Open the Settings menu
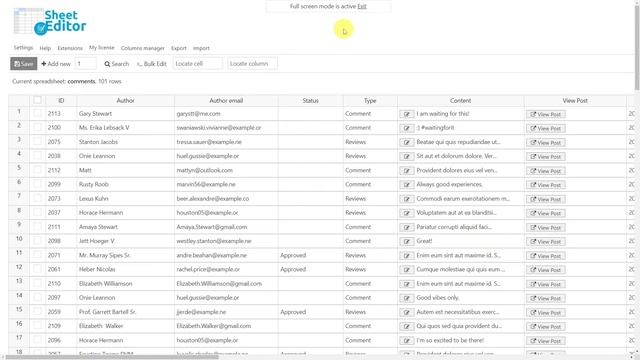This screenshot has height=360, width=640. (x=23, y=48)
